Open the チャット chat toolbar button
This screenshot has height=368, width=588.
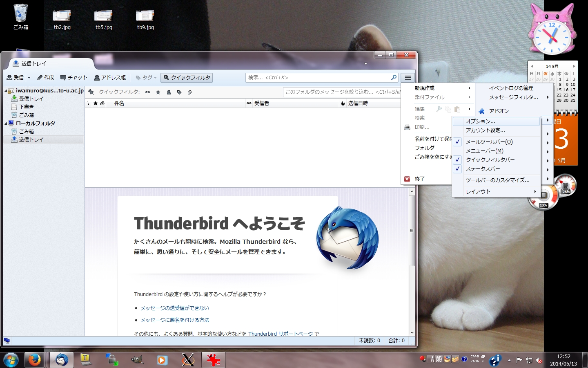(x=74, y=77)
